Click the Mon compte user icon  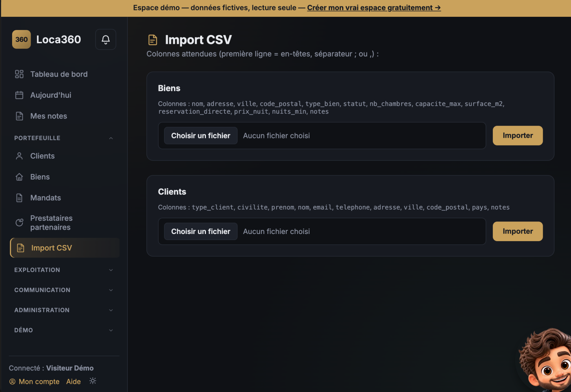pyautogui.click(x=12, y=382)
